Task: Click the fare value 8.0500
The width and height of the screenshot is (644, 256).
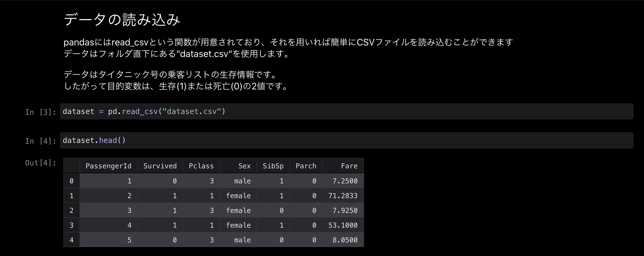Action: point(345,240)
